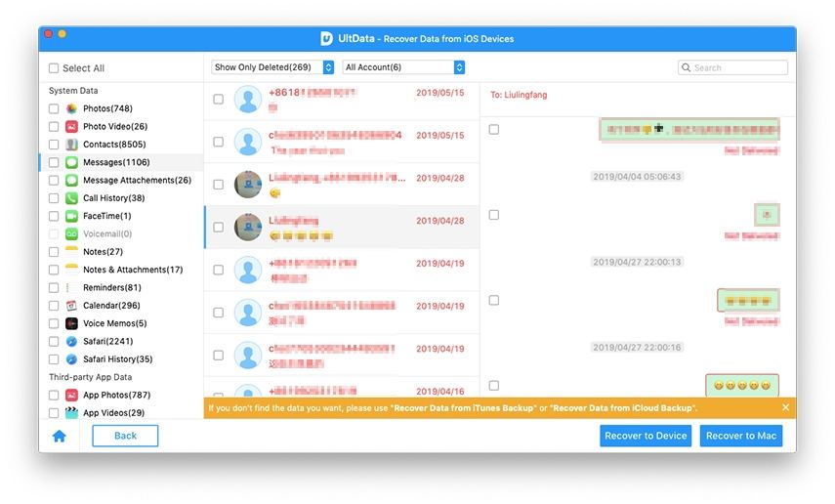Click the App Videos clapperboard icon
The image size is (835, 504).
click(x=71, y=413)
